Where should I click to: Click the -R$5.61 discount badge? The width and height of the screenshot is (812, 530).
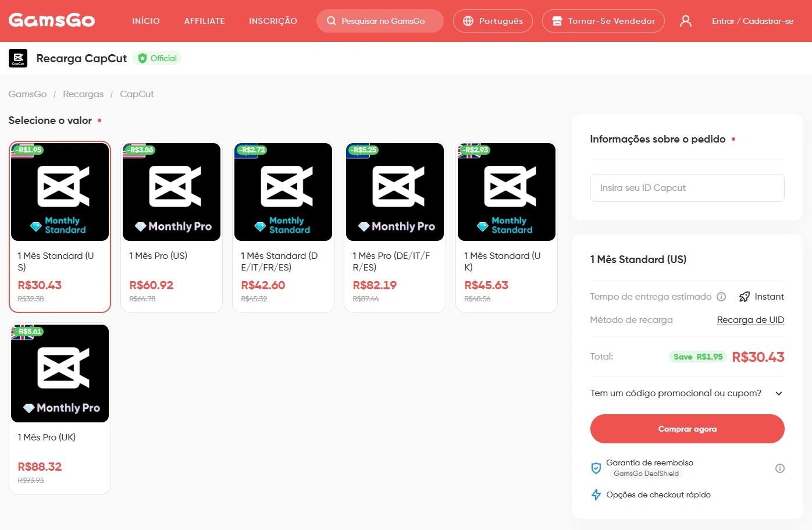click(29, 332)
